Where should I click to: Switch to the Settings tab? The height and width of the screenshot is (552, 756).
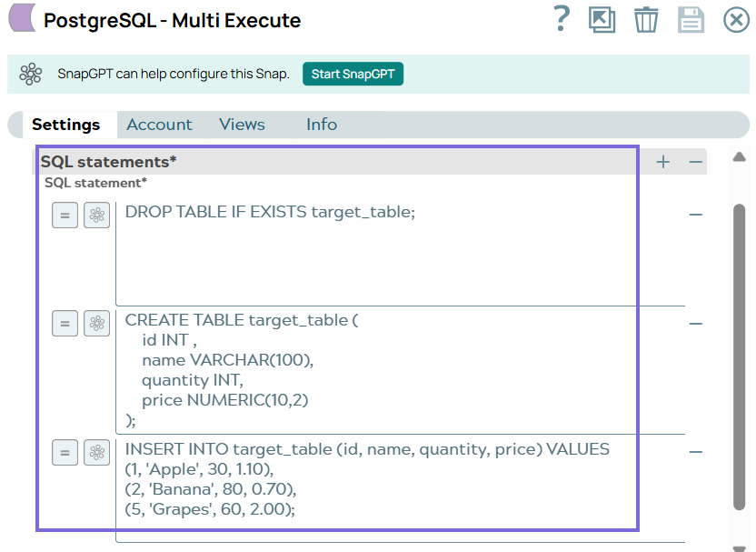point(66,125)
